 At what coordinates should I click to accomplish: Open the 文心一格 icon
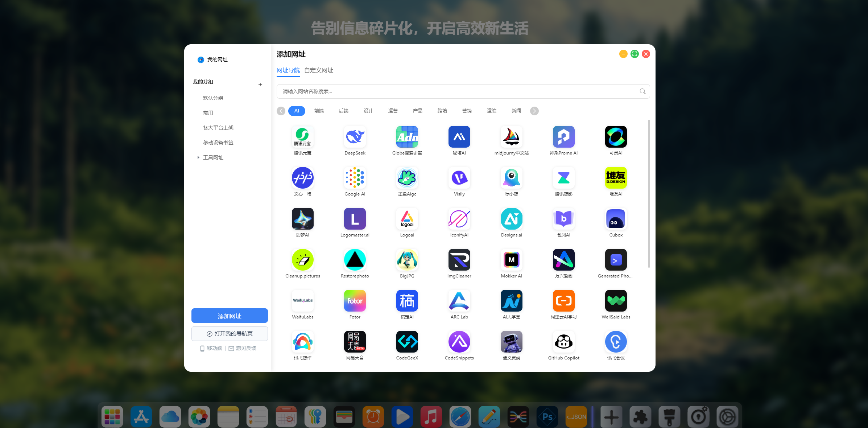coord(302,178)
